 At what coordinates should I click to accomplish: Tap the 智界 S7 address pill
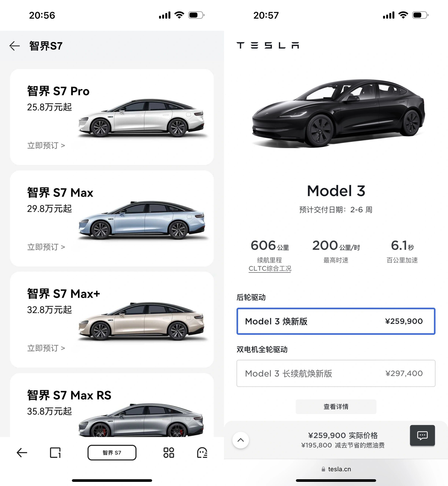point(112,453)
